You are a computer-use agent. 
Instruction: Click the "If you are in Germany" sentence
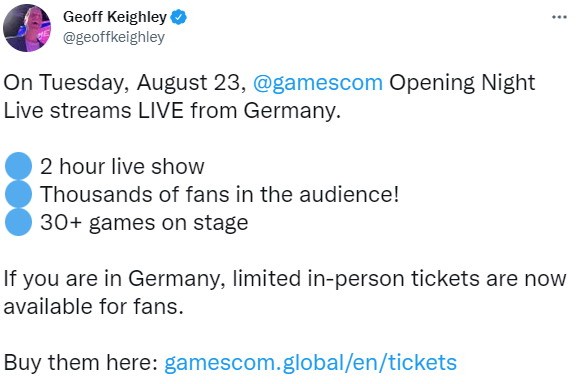pyautogui.click(x=115, y=279)
